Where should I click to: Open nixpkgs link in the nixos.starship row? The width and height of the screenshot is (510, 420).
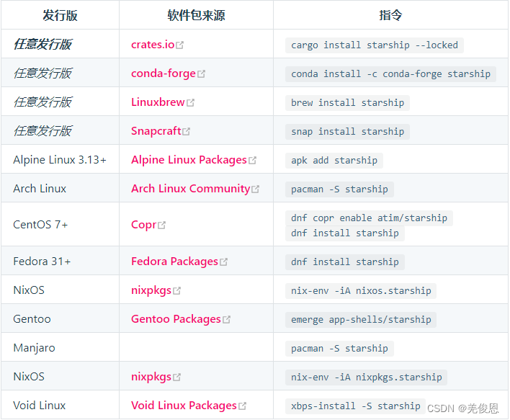151,290
